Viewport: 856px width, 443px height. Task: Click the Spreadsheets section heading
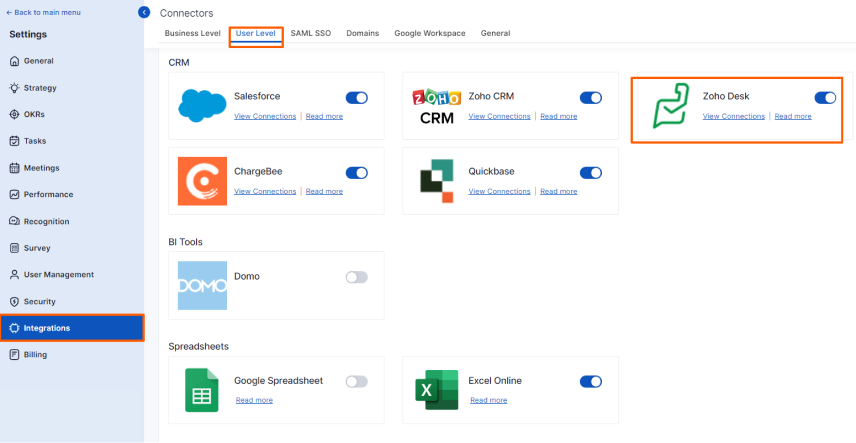point(198,346)
